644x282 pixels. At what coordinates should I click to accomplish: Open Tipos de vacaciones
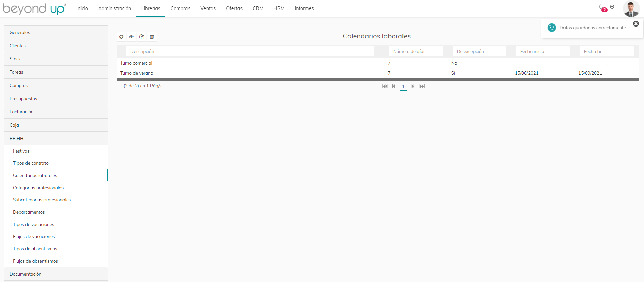pos(56,224)
